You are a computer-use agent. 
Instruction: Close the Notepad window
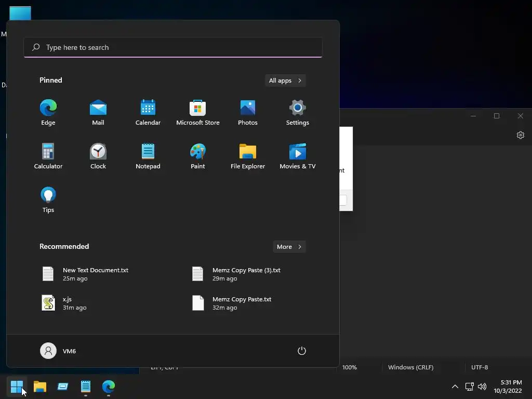pyautogui.click(x=521, y=116)
